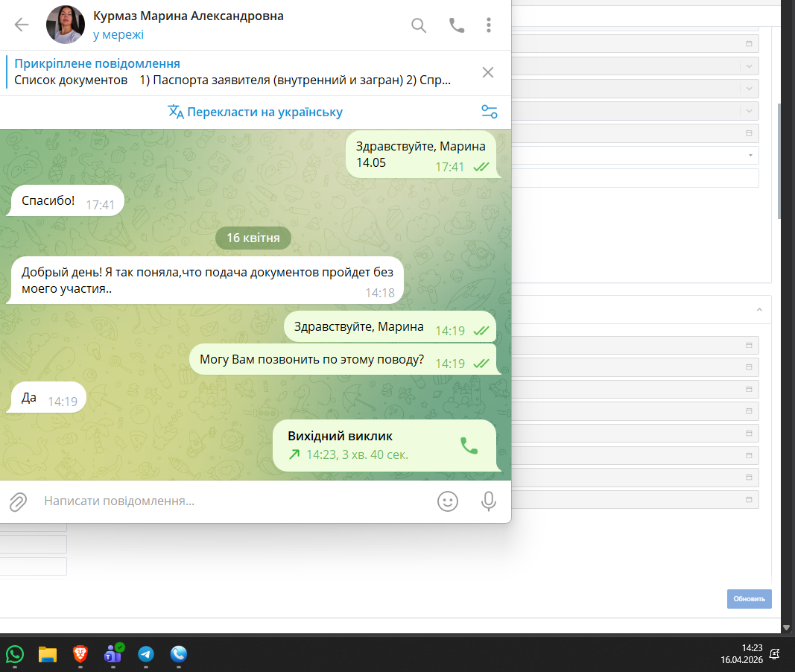Open the topmost date calendar icon in background form
The height and width of the screenshot is (672, 795).
click(x=749, y=44)
